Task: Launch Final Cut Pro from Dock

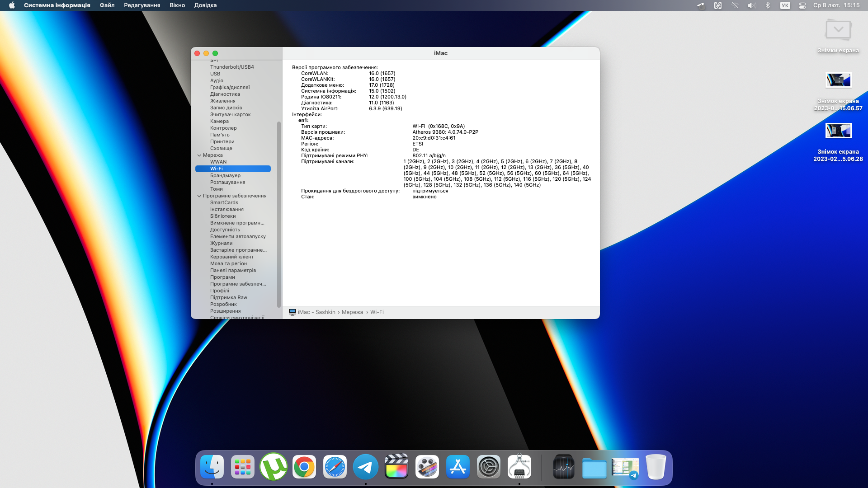Action: coord(396,467)
